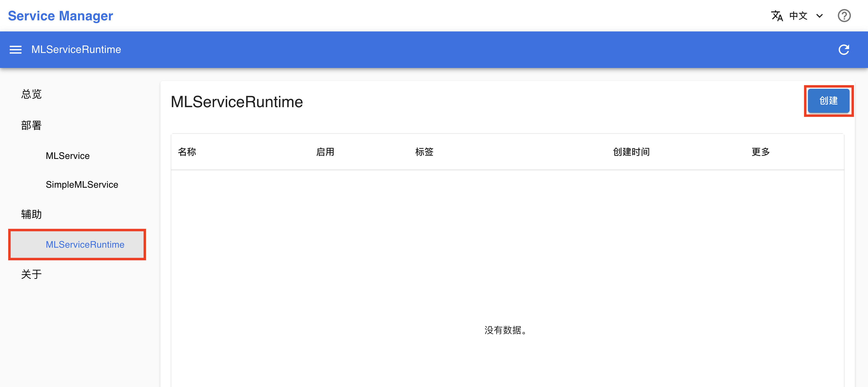Click the 创建时间 column header

pyautogui.click(x=631, y=152)
